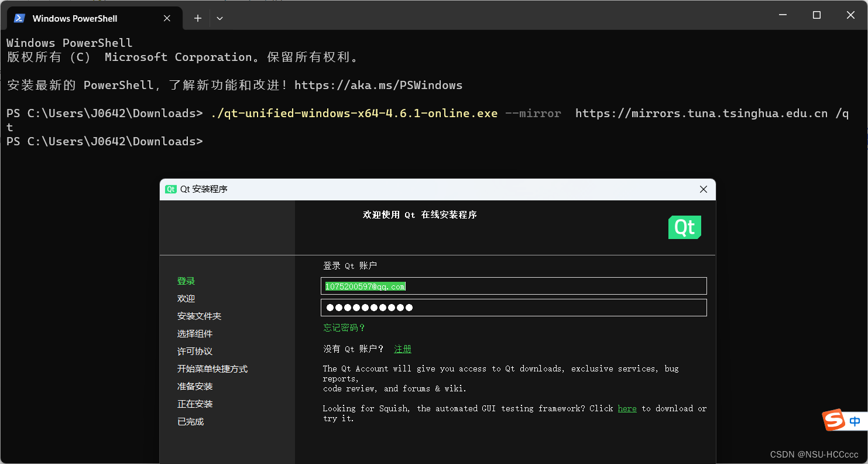The height and width of the screenshot is (464, 868).
Task: Click the Qt account password field
Action: [x=513, y=308]
